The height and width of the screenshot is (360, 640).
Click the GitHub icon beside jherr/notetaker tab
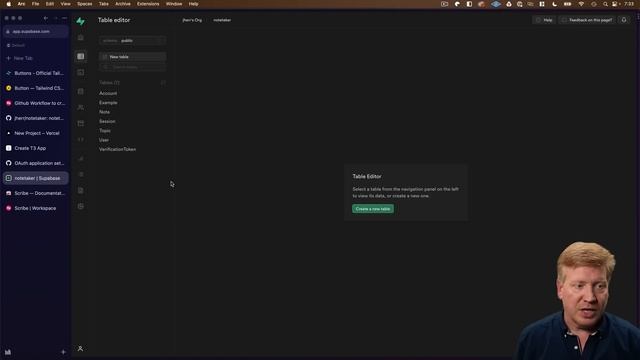tap(9, 118)
